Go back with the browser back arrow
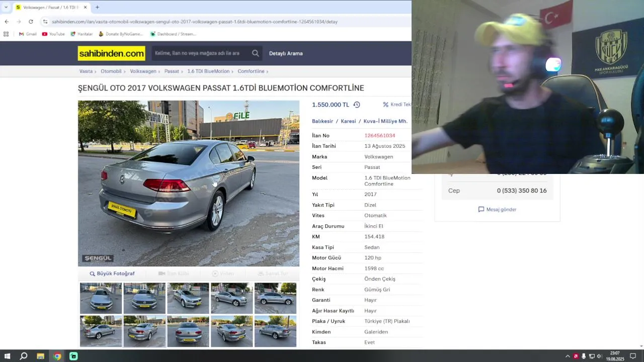This screenshot has height=362, width=644. pos(7,22)
